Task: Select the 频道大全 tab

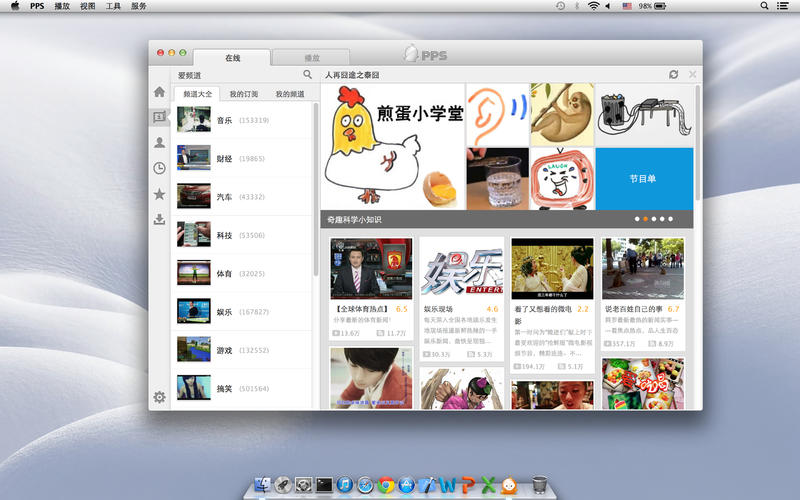Action: pyautogui.click(x=197, y=94)
